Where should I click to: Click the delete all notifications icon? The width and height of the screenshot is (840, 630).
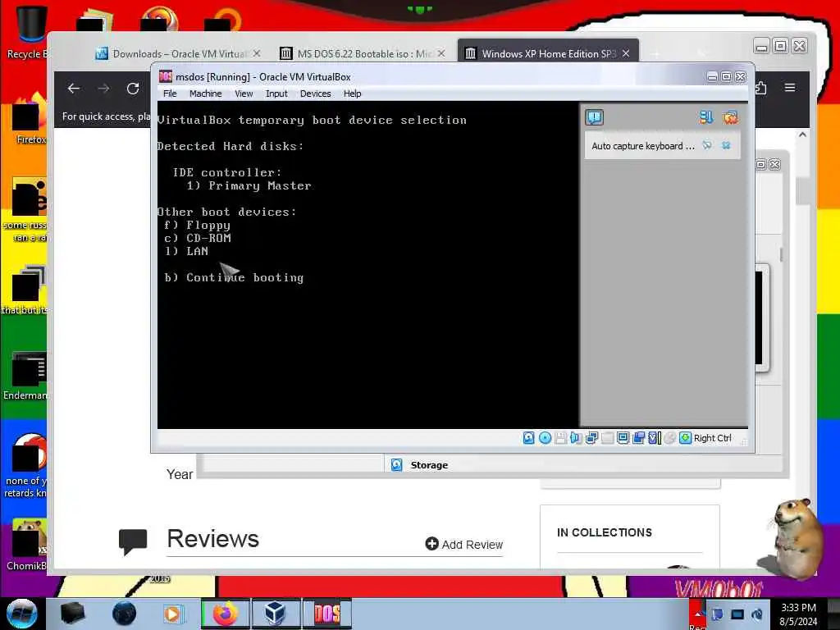click(730, 117)
